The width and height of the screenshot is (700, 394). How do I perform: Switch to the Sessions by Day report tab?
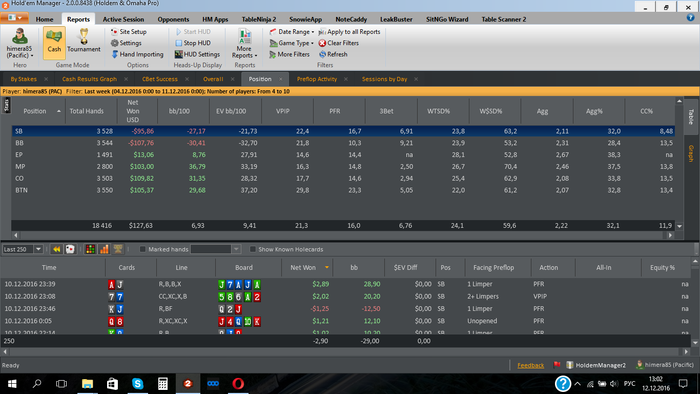point(384,79)
